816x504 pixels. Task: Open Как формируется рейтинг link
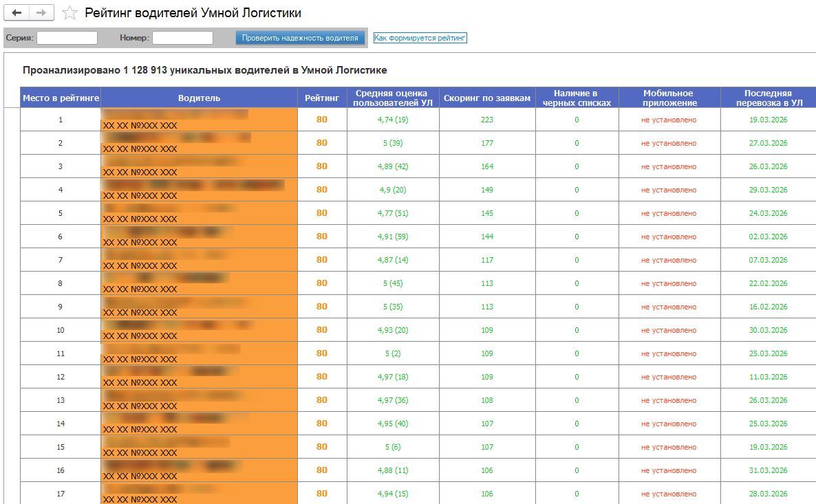click(x=420, y=38)
